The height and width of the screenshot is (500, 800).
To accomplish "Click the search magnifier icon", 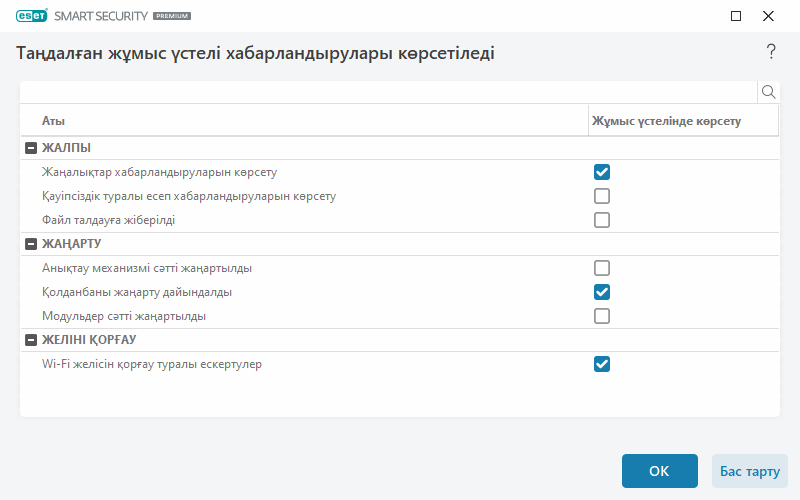I will (769, 92).
